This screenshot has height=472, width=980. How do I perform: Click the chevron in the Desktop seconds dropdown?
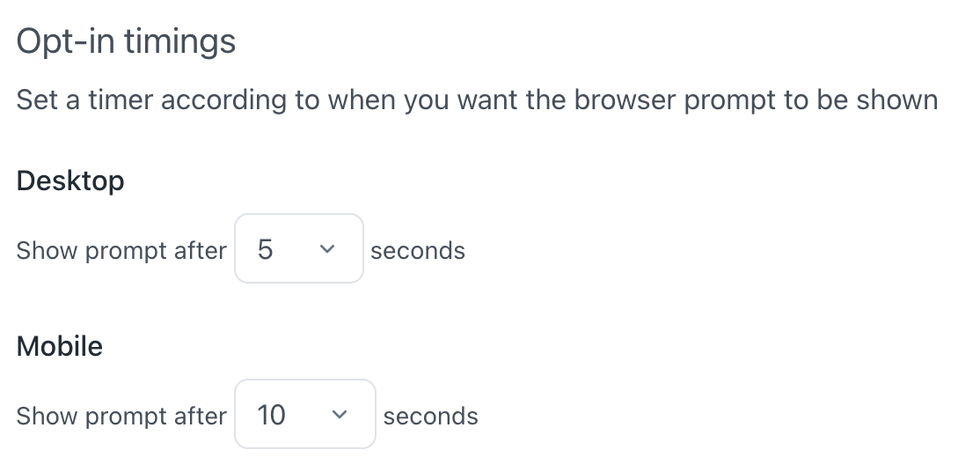[327, 250]
